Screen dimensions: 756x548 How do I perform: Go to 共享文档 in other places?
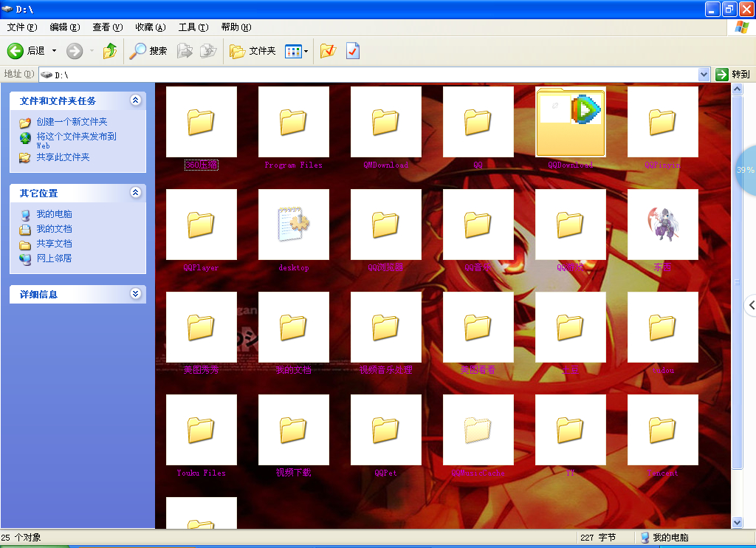coord(54,244)
